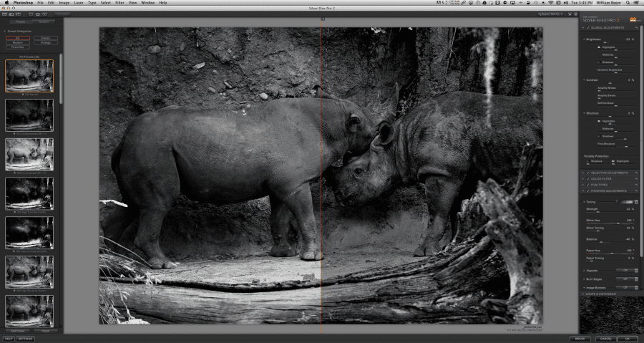644x343 pixels.
Task: Open the File menu
Action: [x=40, y=2]
